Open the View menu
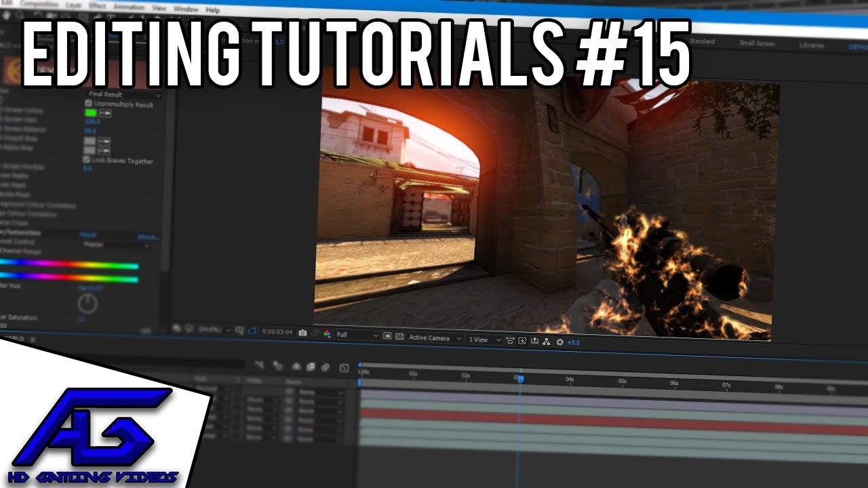 click(159, 9)
